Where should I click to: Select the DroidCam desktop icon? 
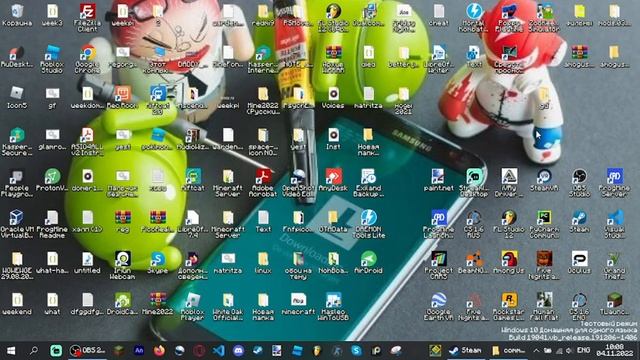[122, 304]
